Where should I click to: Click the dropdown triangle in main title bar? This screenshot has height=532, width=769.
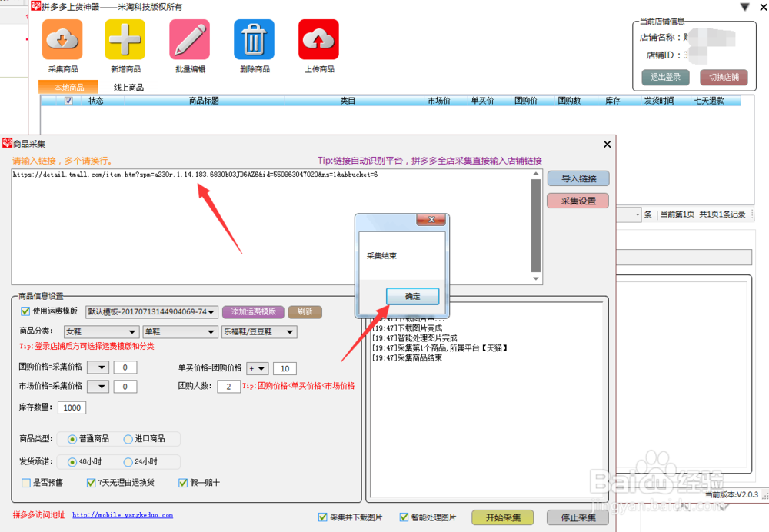(x=745, y=7)
